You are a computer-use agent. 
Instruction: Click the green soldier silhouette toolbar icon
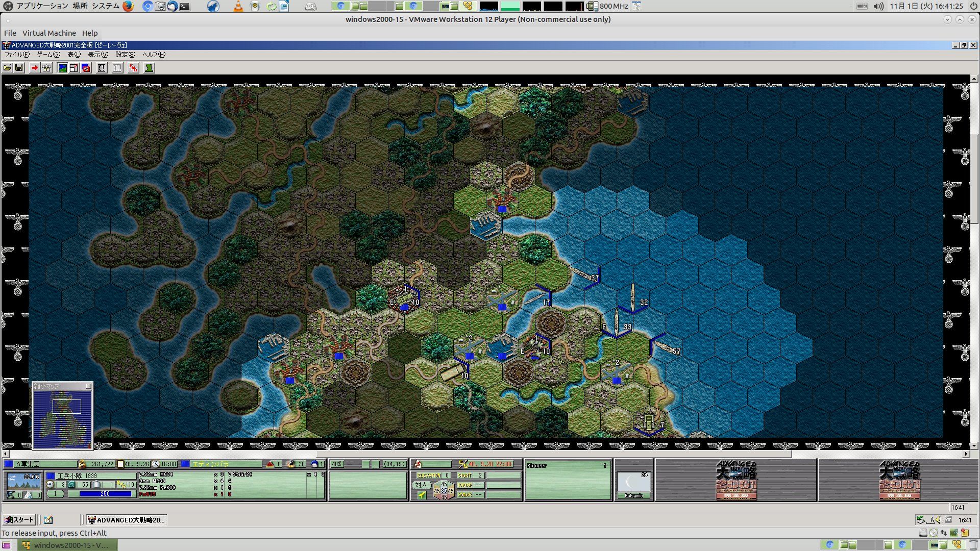(149, 68)
